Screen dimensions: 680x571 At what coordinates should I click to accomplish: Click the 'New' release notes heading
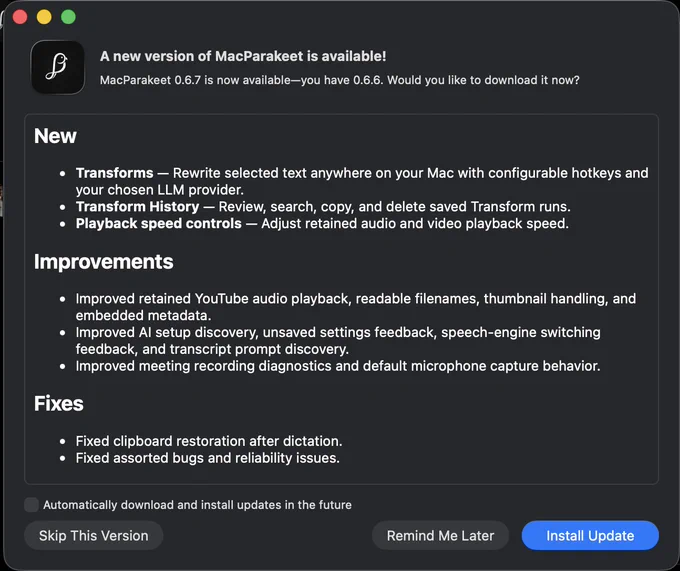[x=55, y=136]
